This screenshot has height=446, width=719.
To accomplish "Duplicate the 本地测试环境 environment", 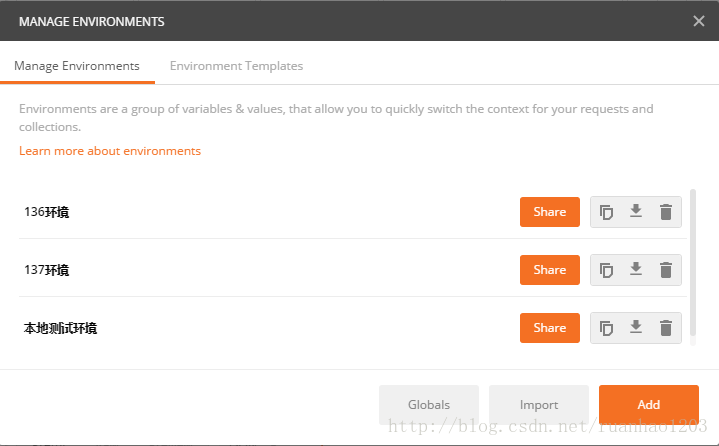I will click(606, 328).
